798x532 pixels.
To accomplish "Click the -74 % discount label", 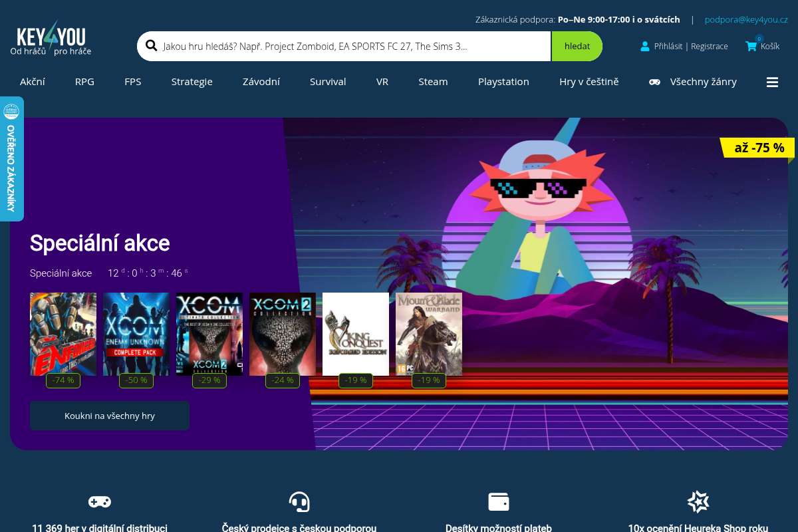I will [63, 380].
